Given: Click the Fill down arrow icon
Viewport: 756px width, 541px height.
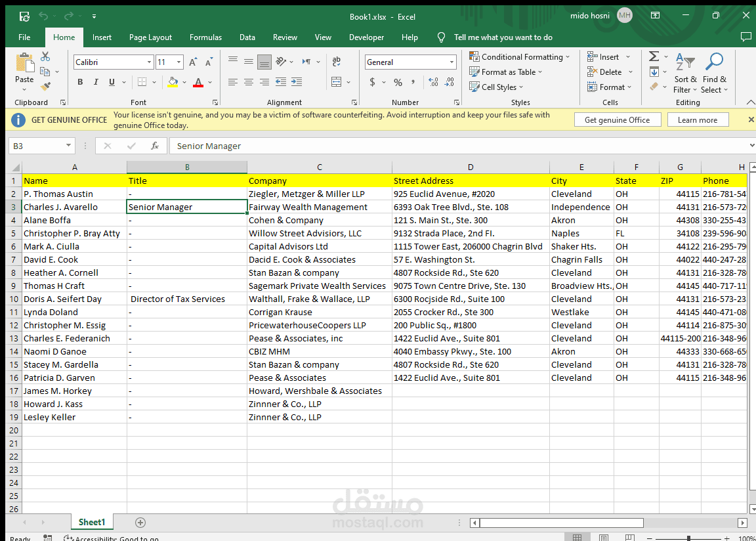Looking at the screenshot, I should pyautogui.click(x=654, y=72).
